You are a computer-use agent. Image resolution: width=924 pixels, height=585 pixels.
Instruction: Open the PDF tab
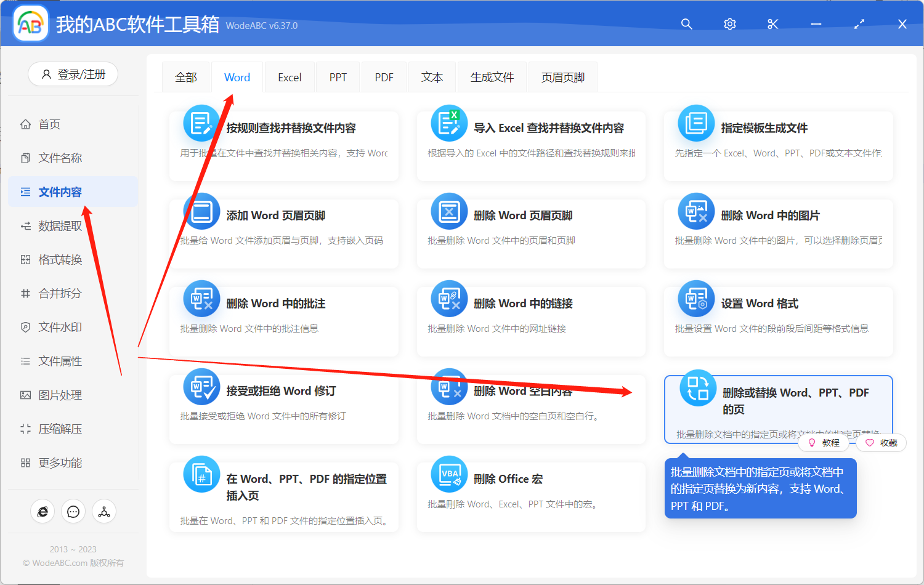tap(383, 76)
